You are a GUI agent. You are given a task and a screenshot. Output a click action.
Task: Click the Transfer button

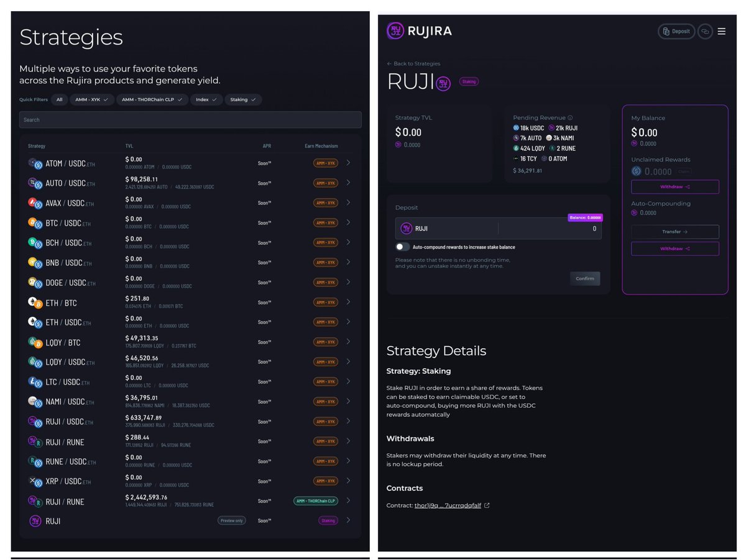[x=675, y=232]
